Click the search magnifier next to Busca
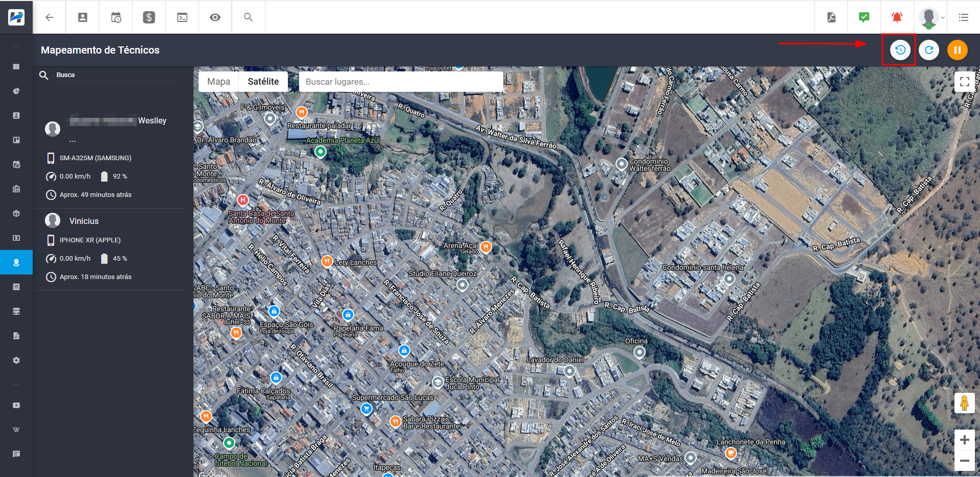 click(44, 76)
